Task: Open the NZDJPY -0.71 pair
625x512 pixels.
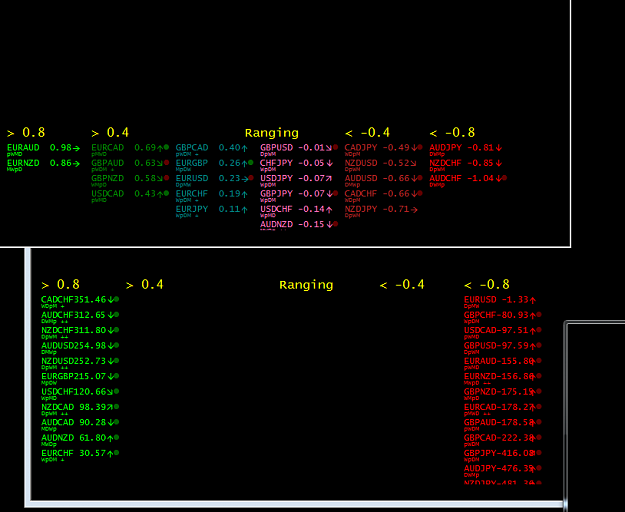Action: tap(381, 210)
